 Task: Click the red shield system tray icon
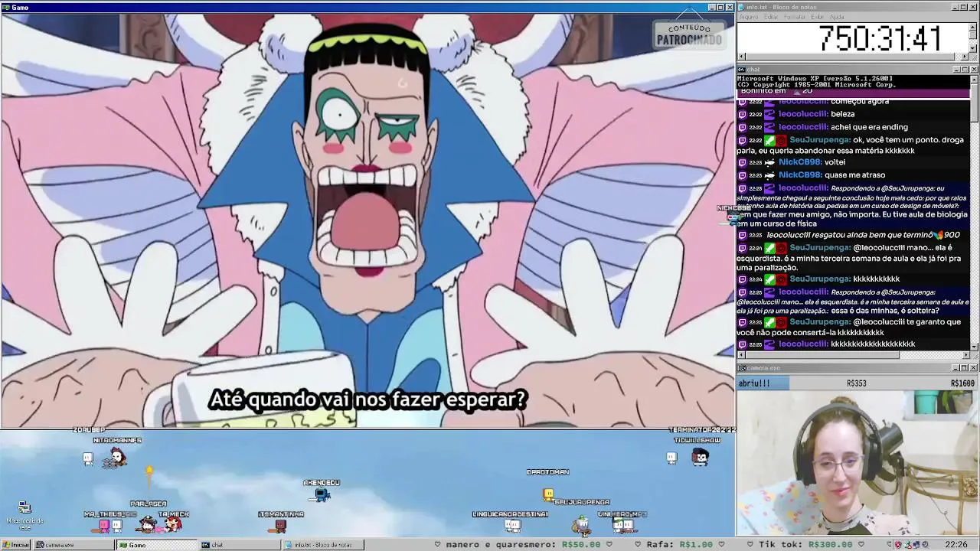click(x=900, y=545)
